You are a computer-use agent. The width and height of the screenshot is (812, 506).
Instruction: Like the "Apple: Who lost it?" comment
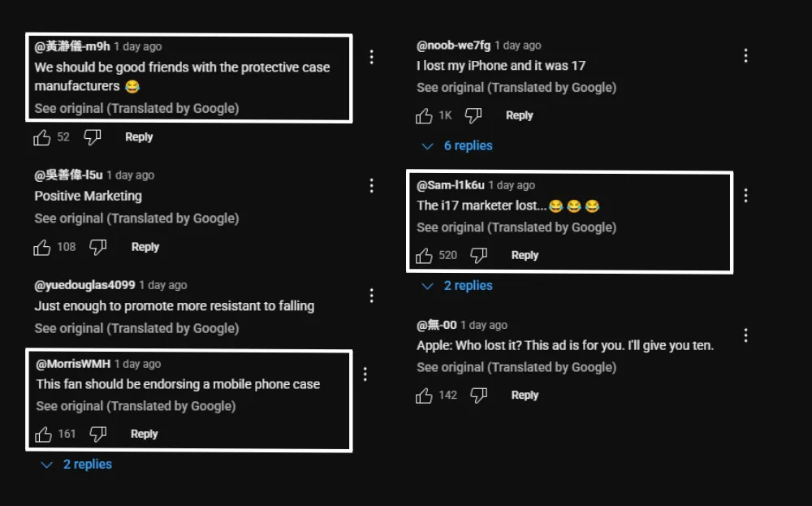(x=424, y=396)
